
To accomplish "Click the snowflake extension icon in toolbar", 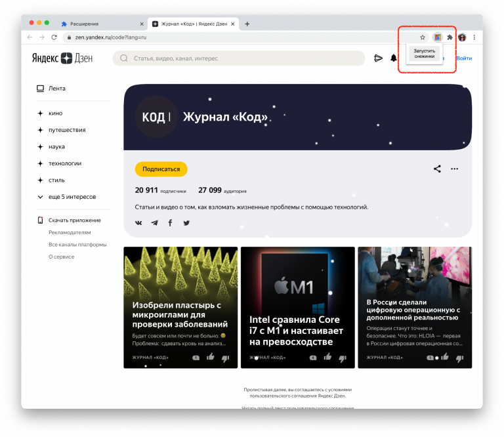I will (x=438, y=37).
